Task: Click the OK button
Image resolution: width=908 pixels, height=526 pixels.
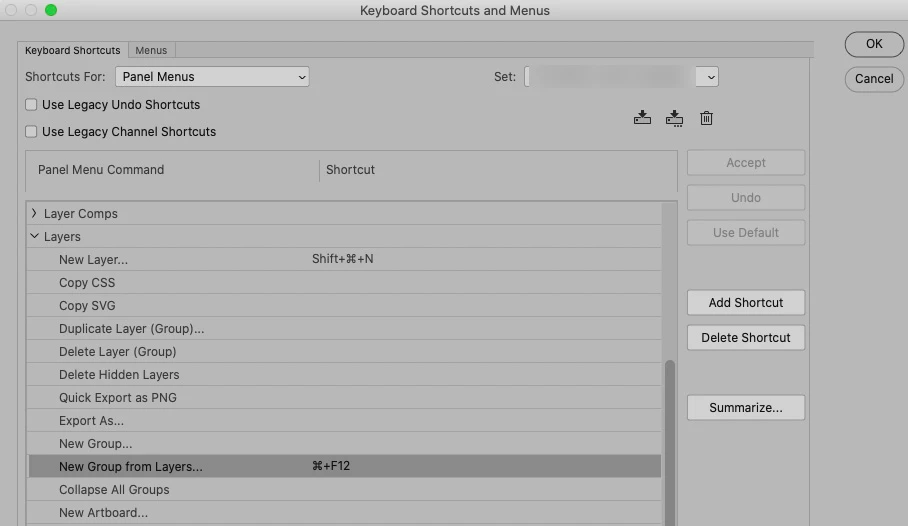Action: coord(874,44)
